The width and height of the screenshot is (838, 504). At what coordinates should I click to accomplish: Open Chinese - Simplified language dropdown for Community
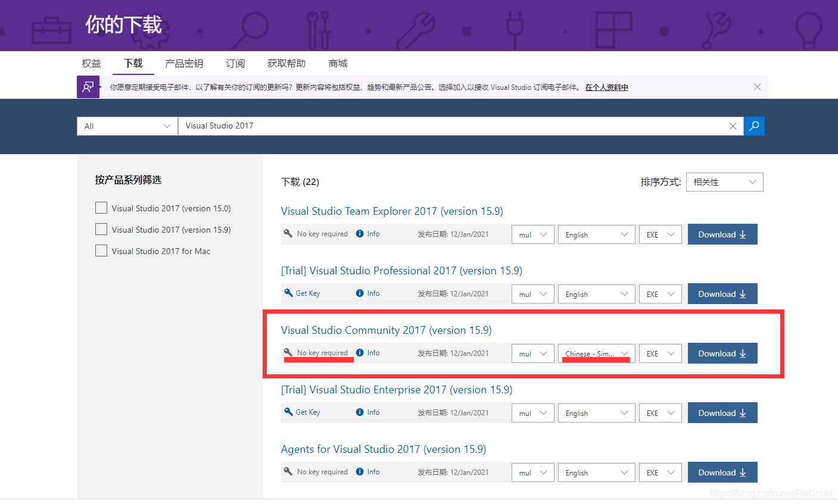(597, 353)
